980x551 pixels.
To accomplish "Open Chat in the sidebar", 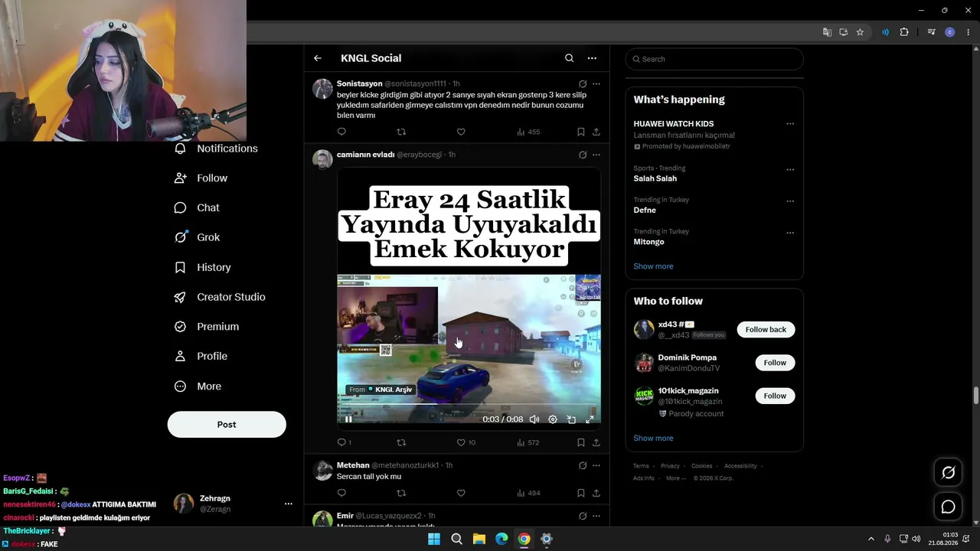I will point(197,207).
